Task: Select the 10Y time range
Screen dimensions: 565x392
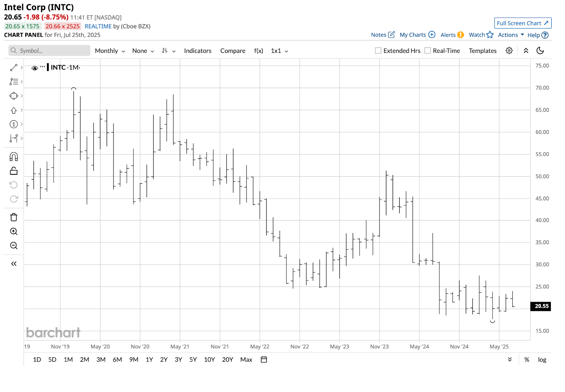Action: [x=209, y=360]
